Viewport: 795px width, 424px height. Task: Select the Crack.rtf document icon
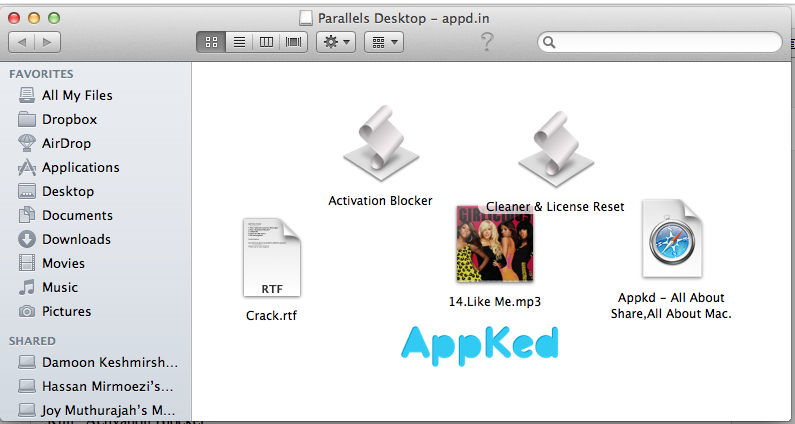[272, 258]
